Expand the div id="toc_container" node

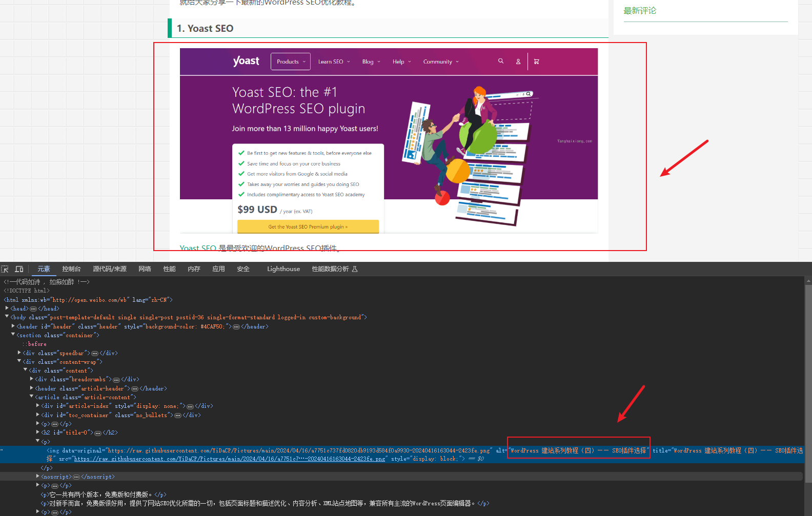click(38, 415)
